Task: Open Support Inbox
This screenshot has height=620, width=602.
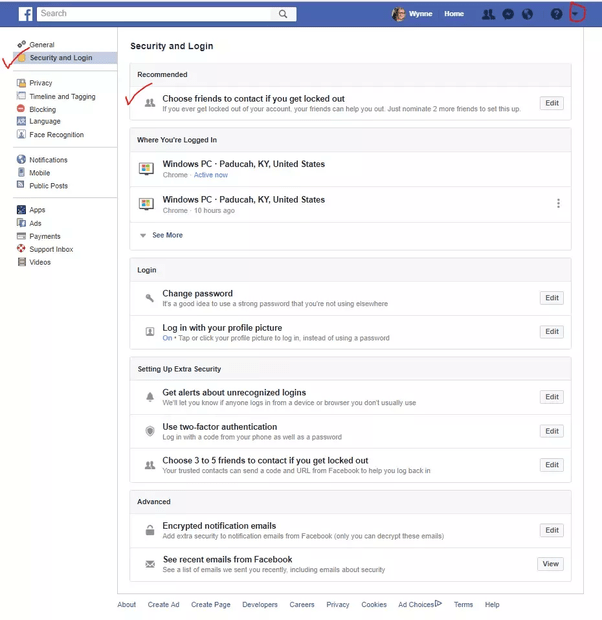Action: click(x=51, y=250)
